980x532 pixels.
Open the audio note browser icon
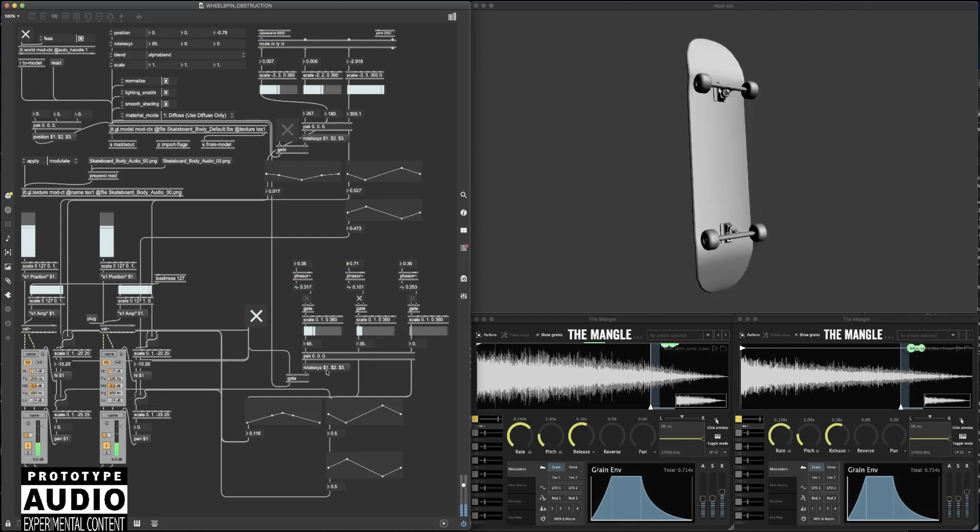click(x=8, y=238)
